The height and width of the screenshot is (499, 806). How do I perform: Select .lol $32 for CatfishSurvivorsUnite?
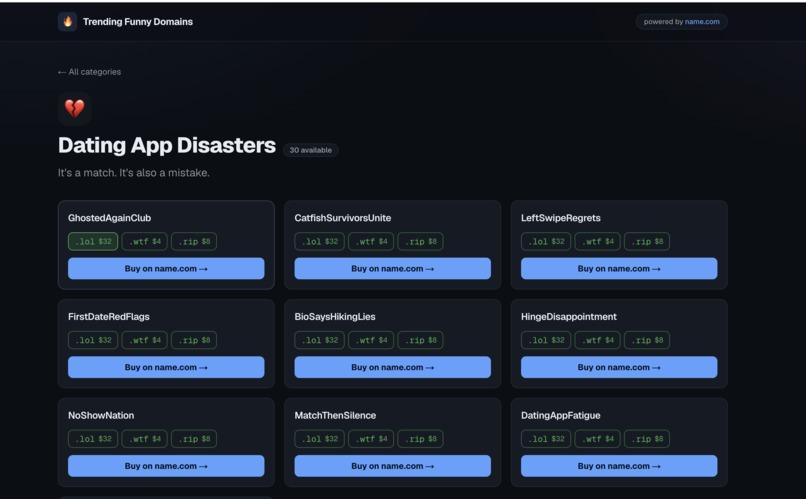coord(319,242)
